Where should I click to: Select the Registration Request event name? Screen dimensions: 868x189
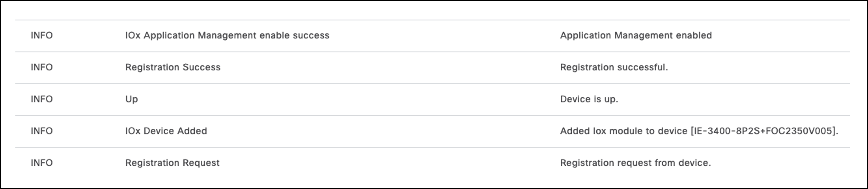172,163
